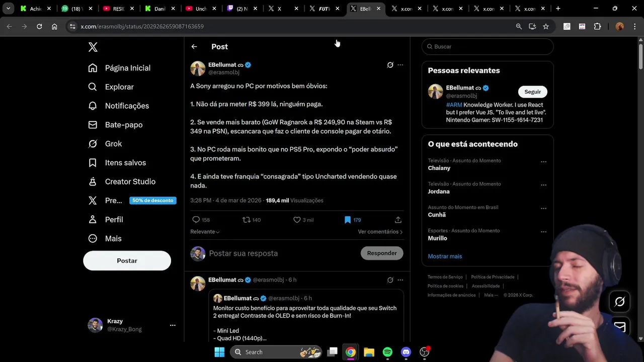Switch to the FUT tab
Image resolution: width=644 pixels, height=362 pixels.
click(325, 9)
